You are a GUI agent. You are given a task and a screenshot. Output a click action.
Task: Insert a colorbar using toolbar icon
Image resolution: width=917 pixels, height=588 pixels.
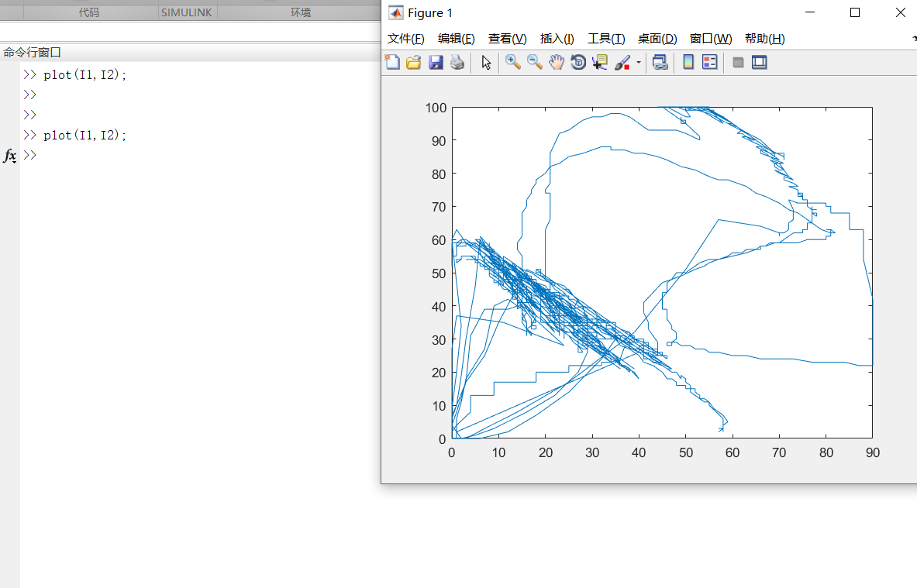pos(688,62)
